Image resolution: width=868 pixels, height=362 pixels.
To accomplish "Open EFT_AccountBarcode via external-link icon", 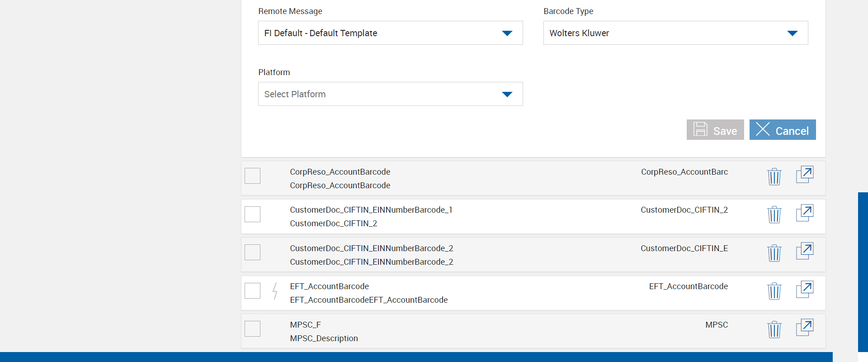I will point(804,290).
